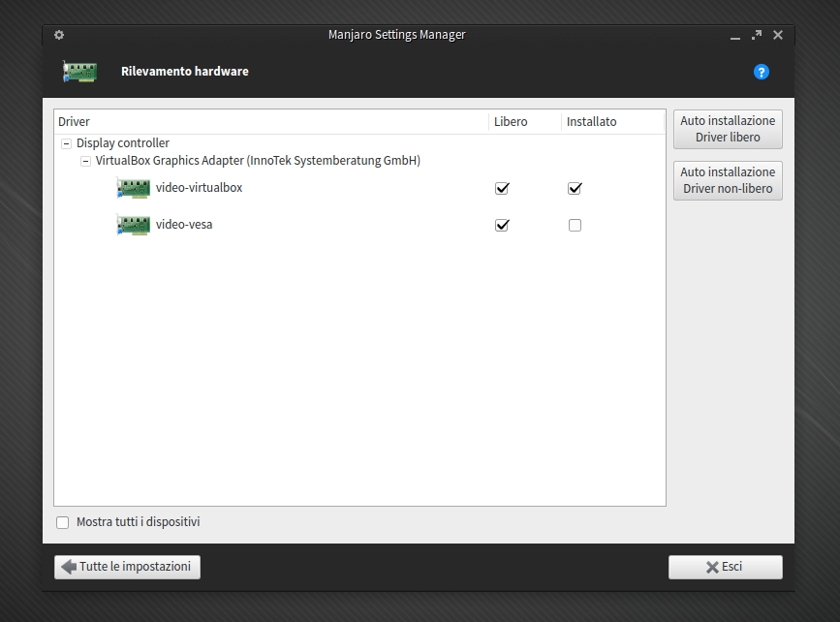Viewport: 840px width, 622px height.
Task: Collapse the VirtualBox Graphics Adapter node
Action: pyautogui.click(x=85, y=161)
